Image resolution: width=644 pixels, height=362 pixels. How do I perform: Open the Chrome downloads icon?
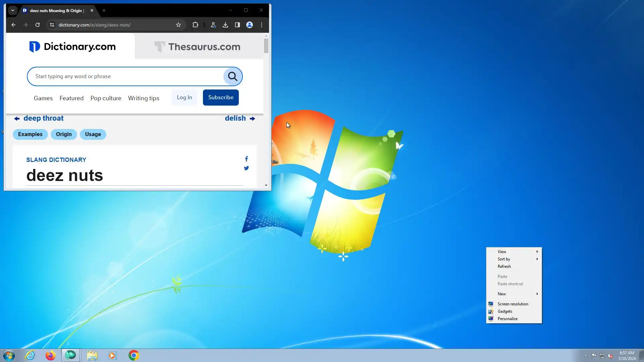(225, 25)
